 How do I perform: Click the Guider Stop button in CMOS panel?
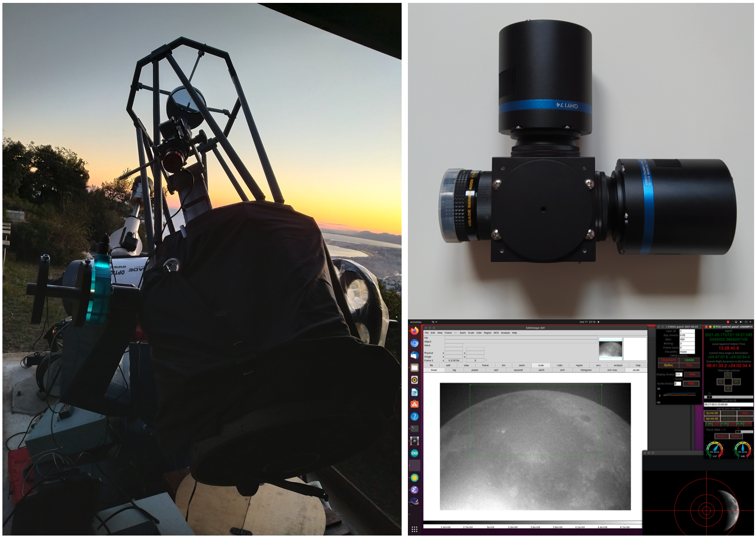click(691, 384)
